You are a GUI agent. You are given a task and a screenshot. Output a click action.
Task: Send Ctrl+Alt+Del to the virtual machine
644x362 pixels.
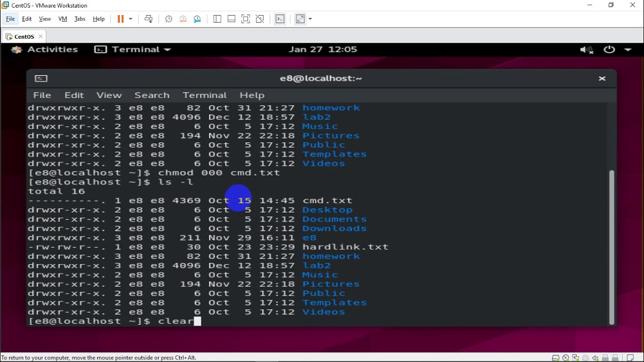click(x=148, y=19)
